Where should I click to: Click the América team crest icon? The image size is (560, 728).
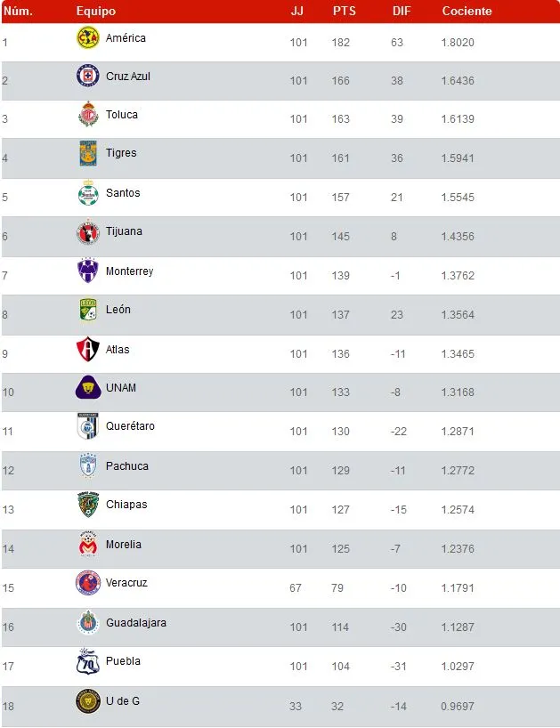click(x=87, y=38)
